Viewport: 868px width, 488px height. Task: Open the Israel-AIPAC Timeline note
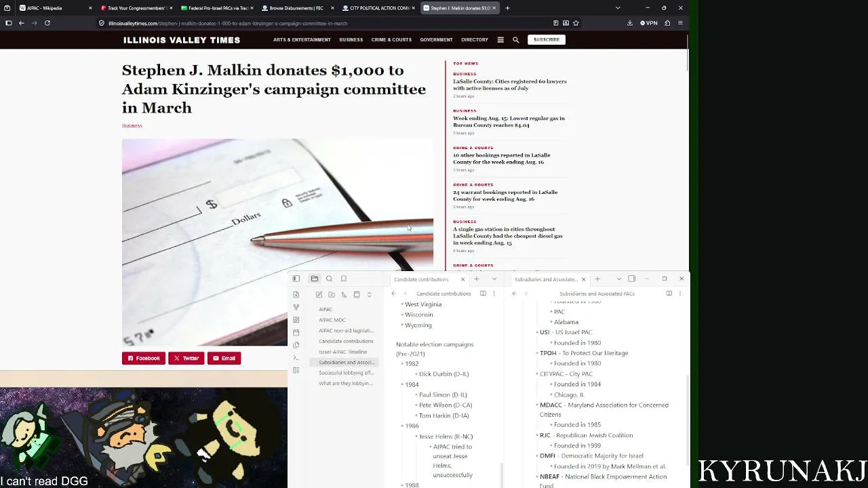(x=343, y=352)
